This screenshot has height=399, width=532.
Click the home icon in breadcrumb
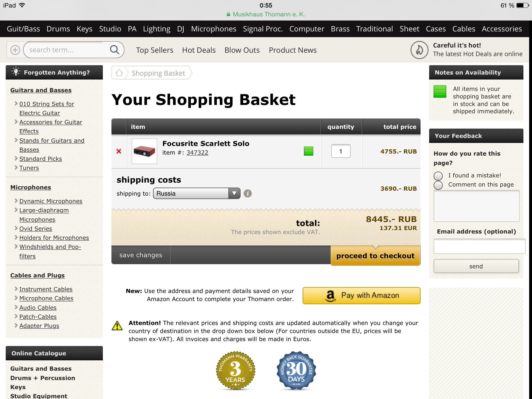(119, 73)
